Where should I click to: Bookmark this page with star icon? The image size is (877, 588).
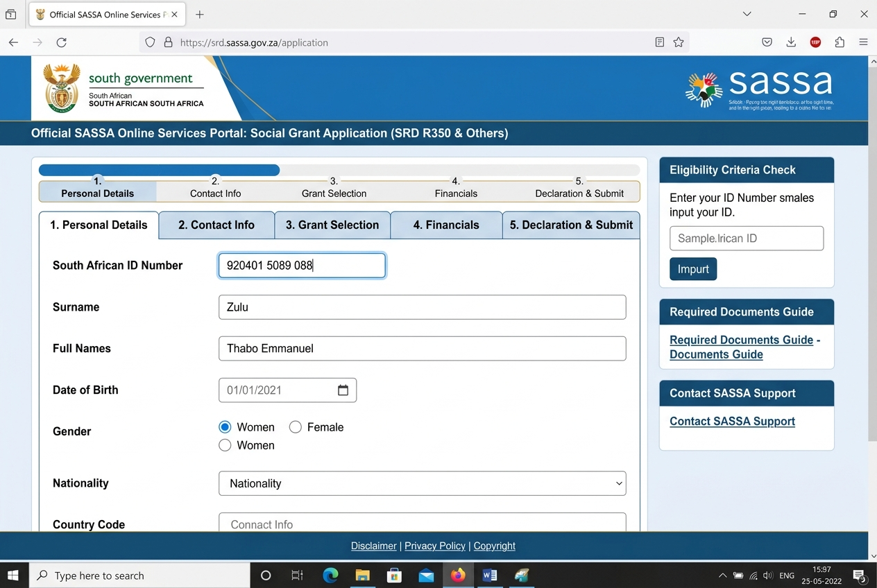coord(679,42)
